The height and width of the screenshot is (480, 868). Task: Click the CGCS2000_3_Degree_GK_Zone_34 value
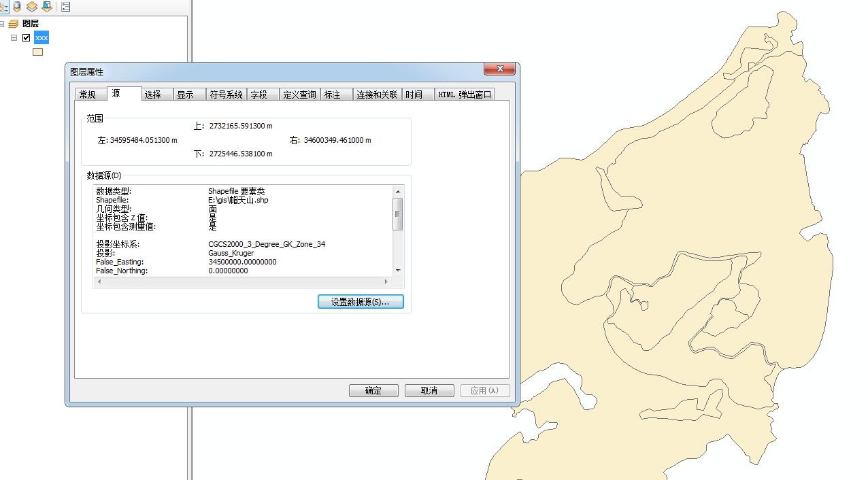[267, 244]
